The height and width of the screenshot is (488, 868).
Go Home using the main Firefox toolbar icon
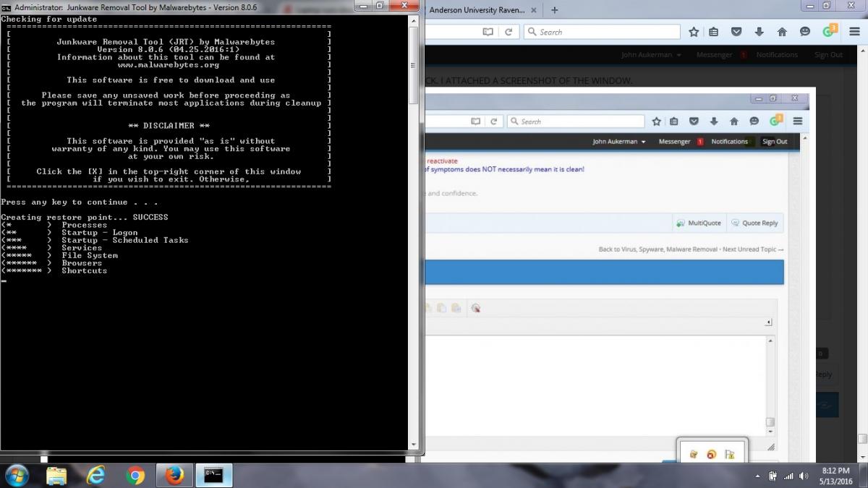(782, 32)
